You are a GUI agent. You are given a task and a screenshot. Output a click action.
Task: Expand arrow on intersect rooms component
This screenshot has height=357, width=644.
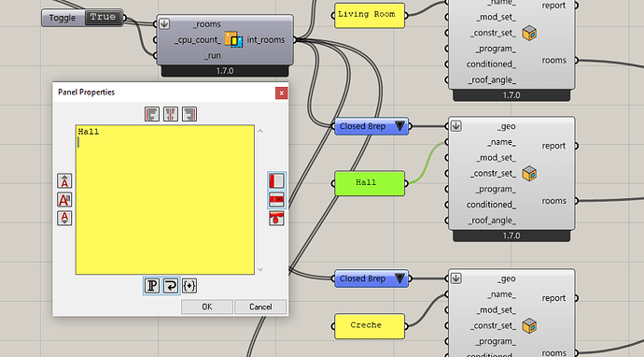pos(164,24)
